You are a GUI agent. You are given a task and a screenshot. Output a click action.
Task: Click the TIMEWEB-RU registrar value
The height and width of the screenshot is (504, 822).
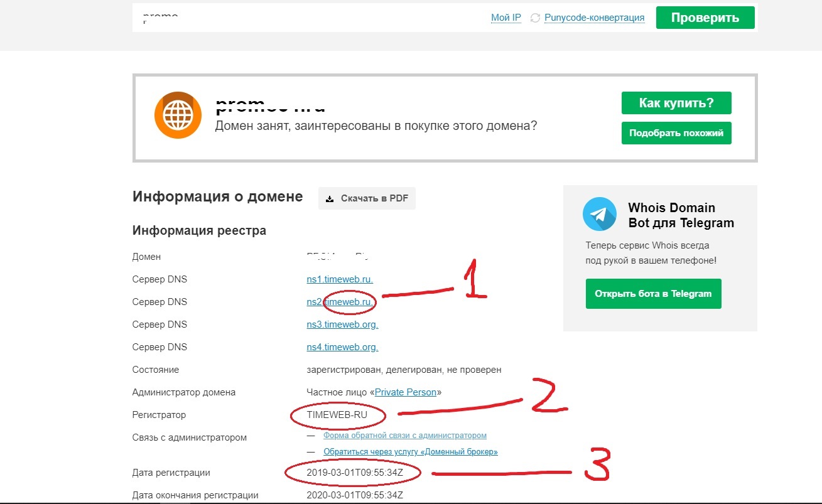click(337, 415)
